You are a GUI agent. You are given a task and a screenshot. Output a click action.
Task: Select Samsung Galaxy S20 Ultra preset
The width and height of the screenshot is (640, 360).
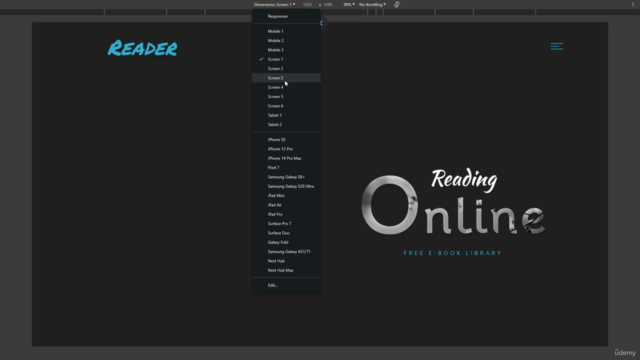286,186
